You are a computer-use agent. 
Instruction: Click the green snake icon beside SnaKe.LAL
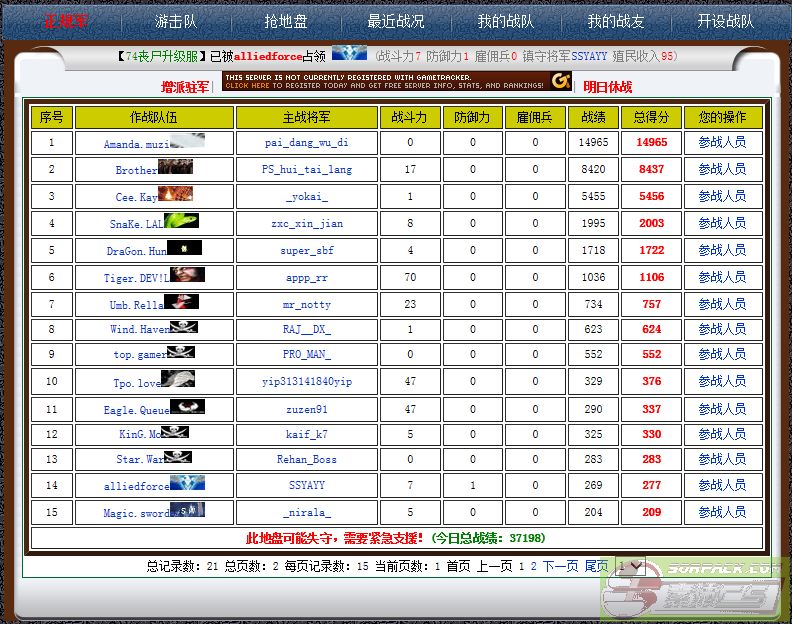pos(182,221)
